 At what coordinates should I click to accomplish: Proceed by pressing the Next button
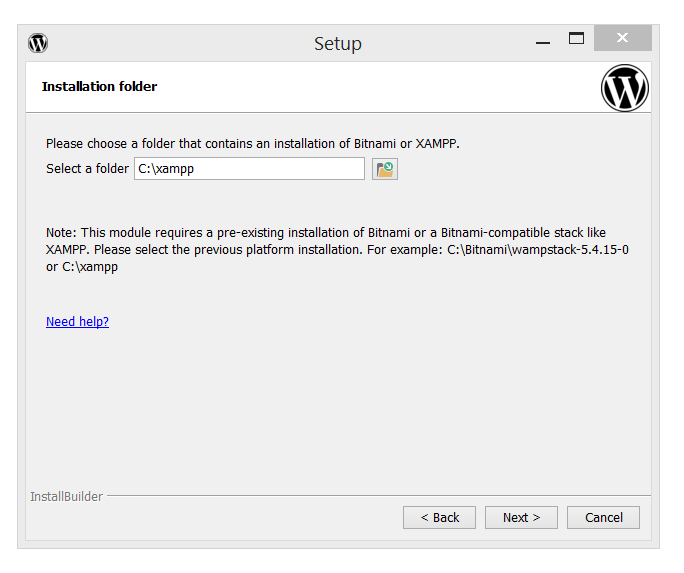pos(521,517)
